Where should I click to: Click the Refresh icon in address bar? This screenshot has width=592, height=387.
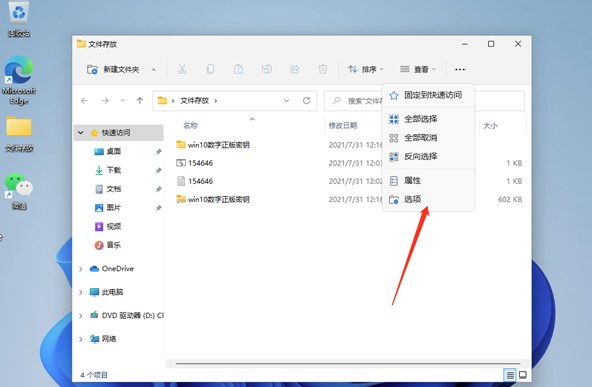coord(307,101)
